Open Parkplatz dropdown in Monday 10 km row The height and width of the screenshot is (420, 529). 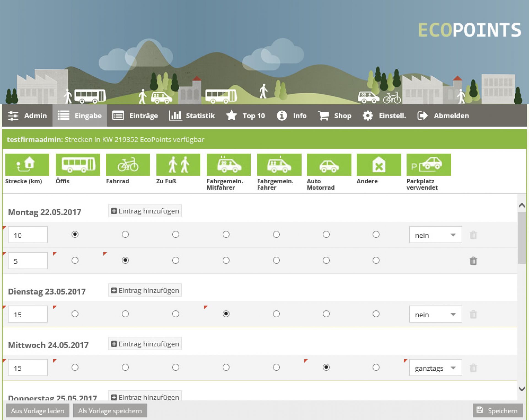coord(436,235)
